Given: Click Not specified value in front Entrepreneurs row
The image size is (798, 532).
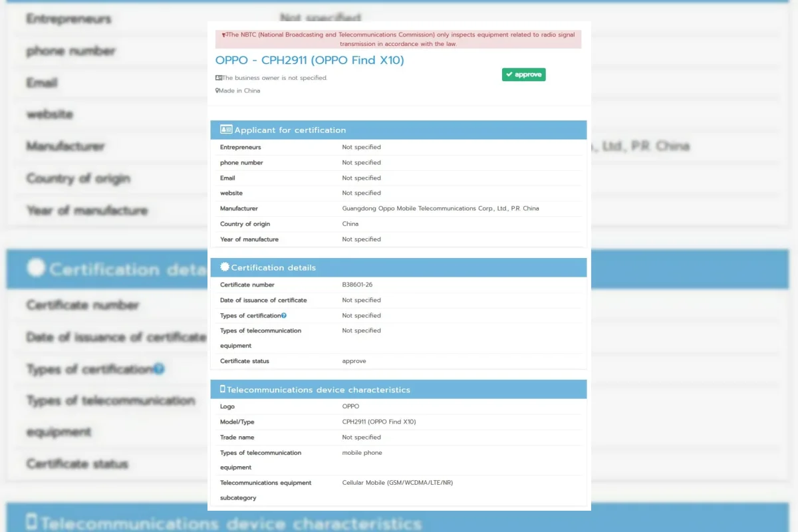Looking at the screenshot, I should (362, 147).
